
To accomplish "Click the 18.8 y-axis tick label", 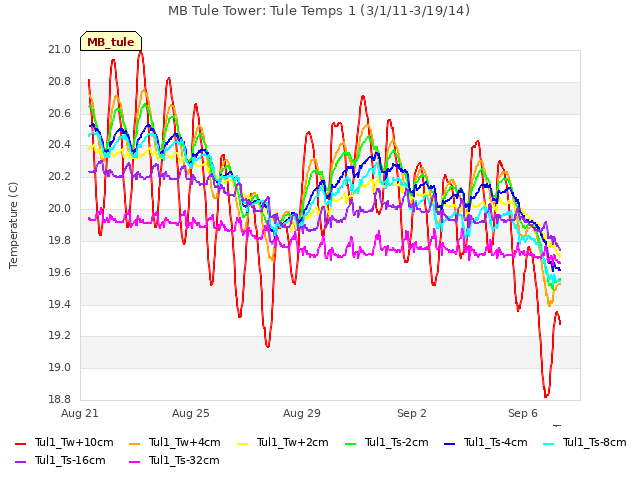I will [60, 400].
